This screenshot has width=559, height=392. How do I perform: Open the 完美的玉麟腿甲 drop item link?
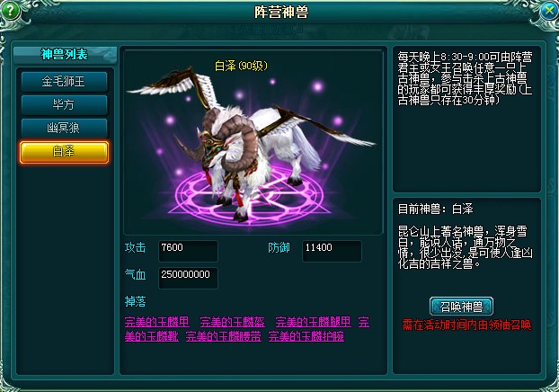coord(313,322)
